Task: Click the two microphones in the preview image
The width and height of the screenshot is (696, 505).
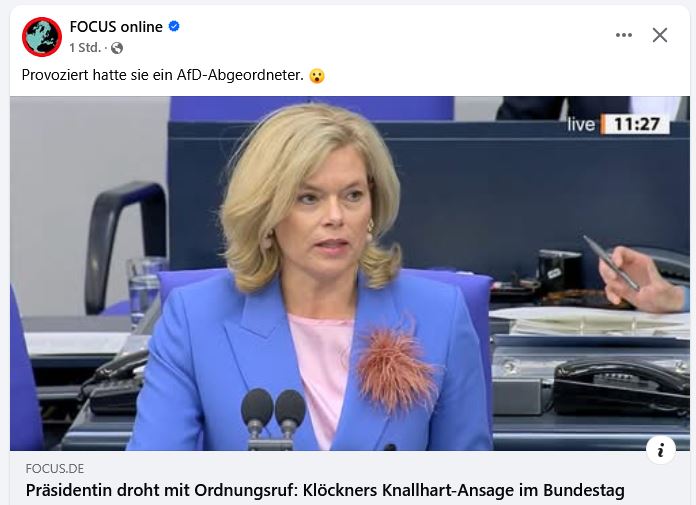Action: [x=273, y=417]
